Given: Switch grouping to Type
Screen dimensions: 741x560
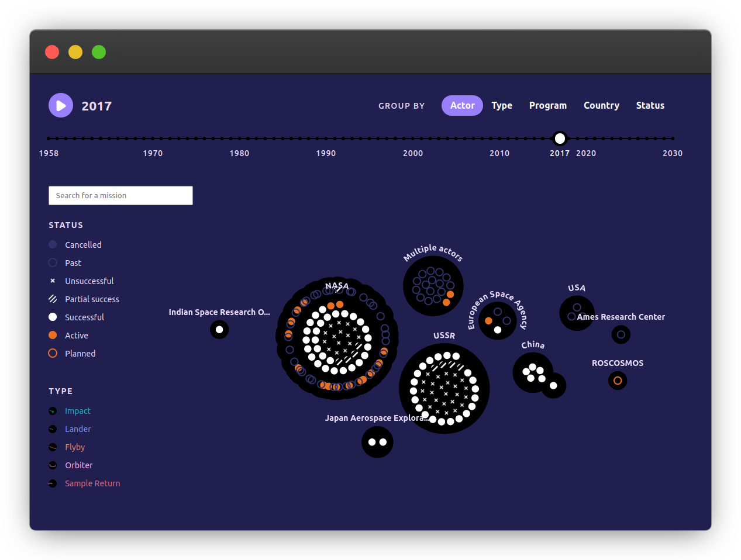Looking at the screenshot, I should pos(502,105).
